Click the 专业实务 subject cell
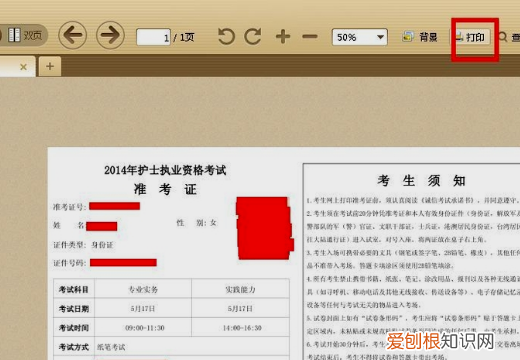This screenshot has width=520, height=360. pos(143,289)
